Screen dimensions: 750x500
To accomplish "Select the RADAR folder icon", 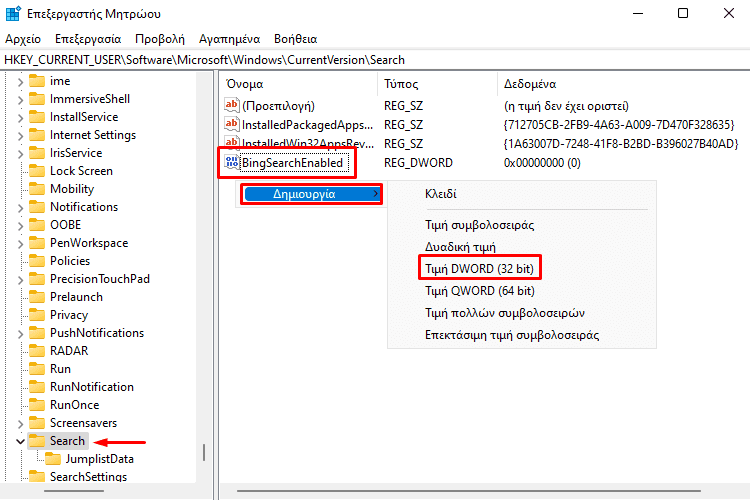I will tap(37, 351).
